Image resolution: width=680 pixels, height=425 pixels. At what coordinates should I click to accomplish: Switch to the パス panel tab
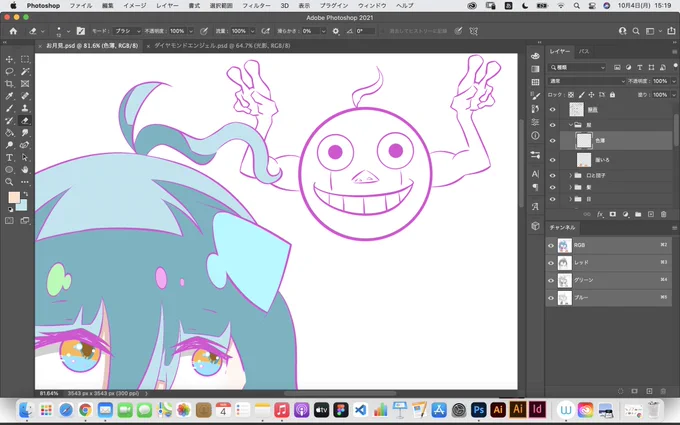coord(584,51)
